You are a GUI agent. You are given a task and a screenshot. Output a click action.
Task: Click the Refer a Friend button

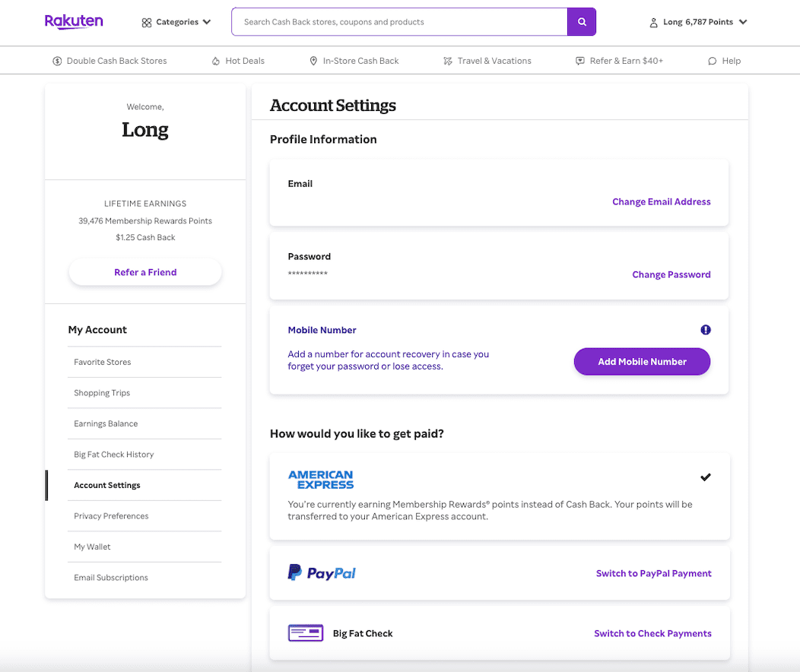[145, 272]
